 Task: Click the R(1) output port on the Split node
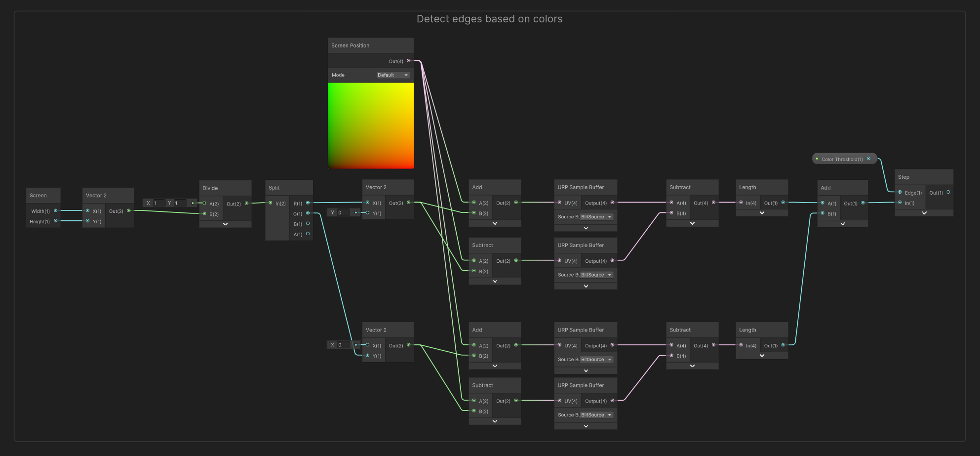[308, 203]
